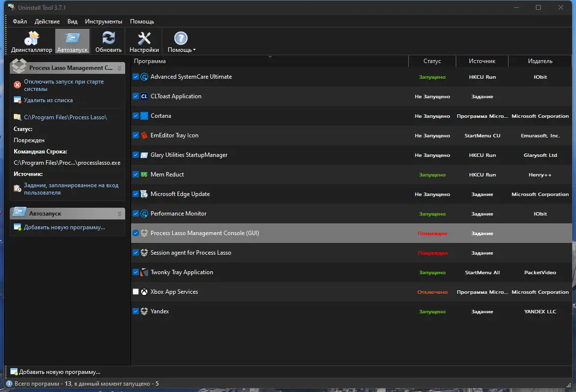Viewport: 576px width, 392px height.
Task: Click Glary Utilities StartupManager icon
Action: click(144, 155)
